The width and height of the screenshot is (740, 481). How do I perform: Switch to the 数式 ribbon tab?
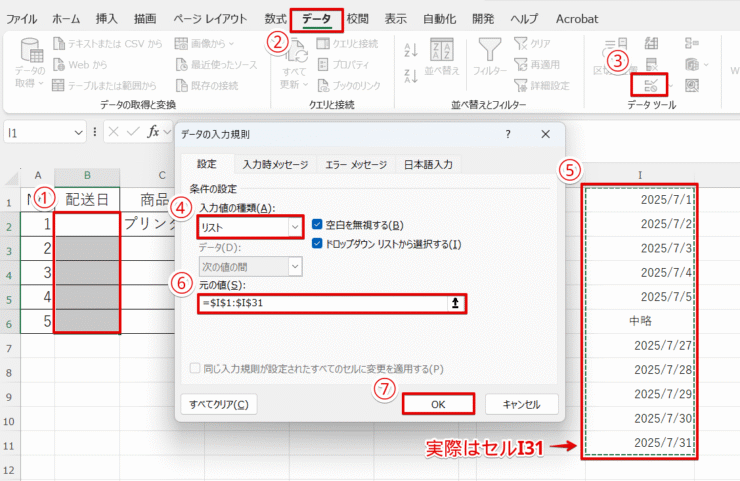[x=276, y=19]
